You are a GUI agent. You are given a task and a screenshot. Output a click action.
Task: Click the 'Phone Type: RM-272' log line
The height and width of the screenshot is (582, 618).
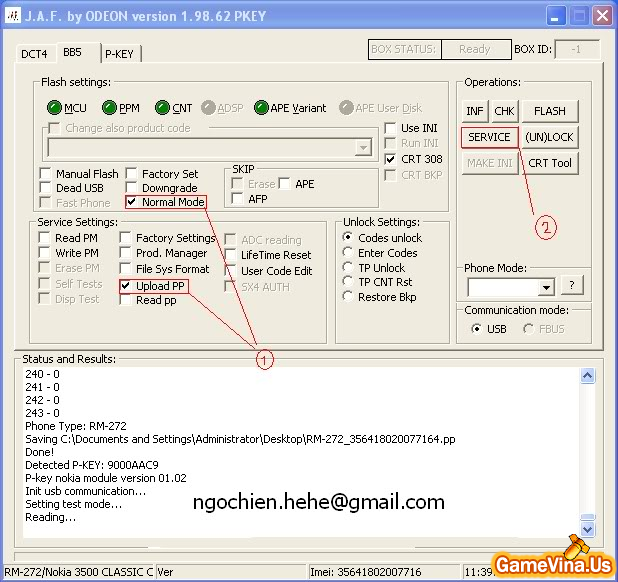coord(76,426)
